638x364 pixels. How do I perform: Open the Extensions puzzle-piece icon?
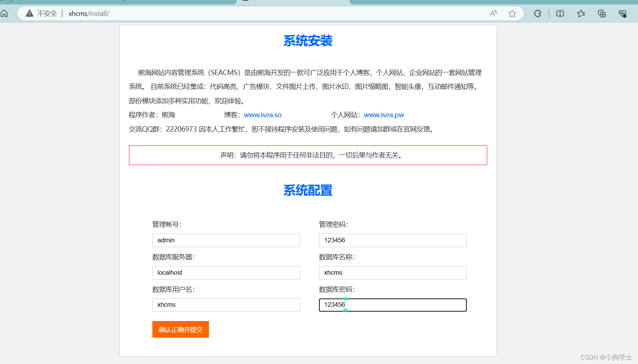click(538, 14)
